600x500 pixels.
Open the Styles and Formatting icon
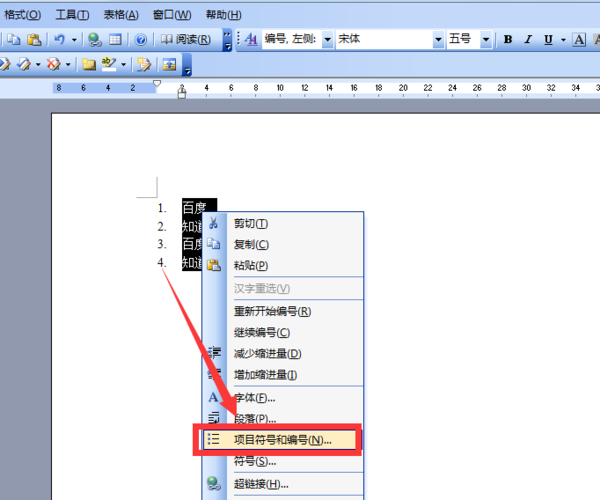click(251, 39)
